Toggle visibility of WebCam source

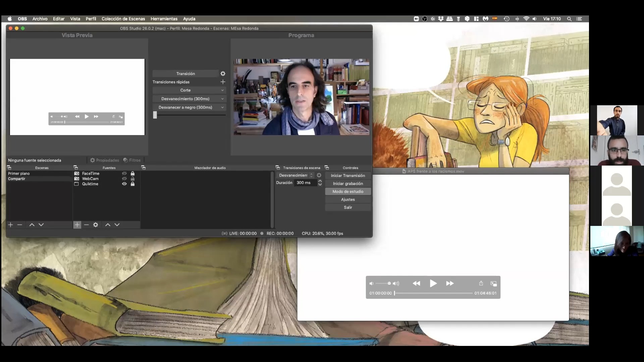(124, 179)
